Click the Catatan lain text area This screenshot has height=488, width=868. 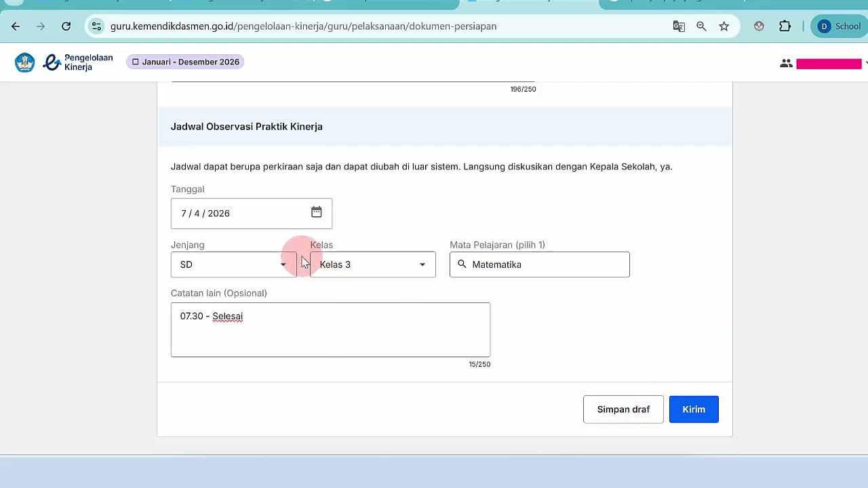(x=330, y=329)
